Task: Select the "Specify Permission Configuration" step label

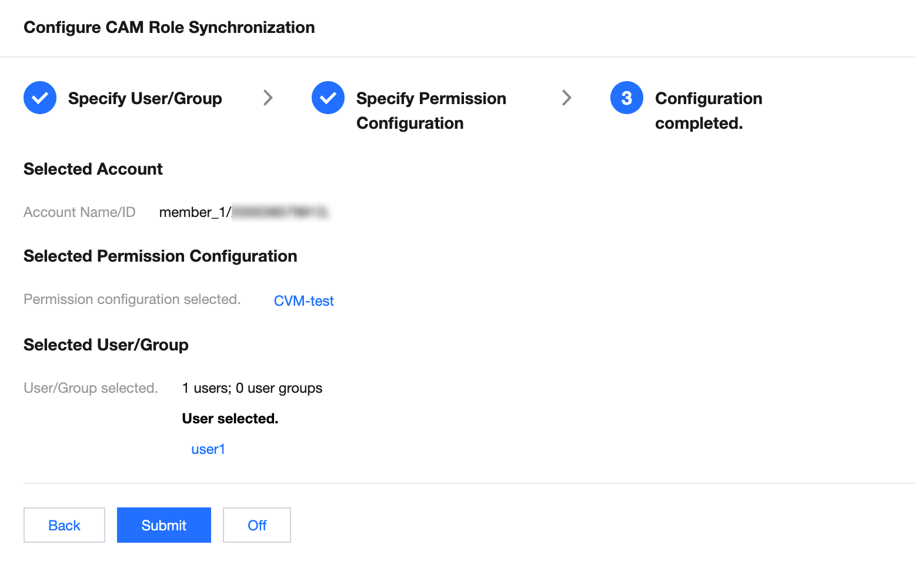Action: 431,111
